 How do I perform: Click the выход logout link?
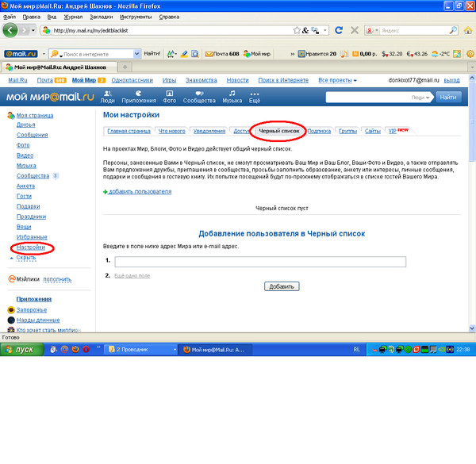(451, 80)
